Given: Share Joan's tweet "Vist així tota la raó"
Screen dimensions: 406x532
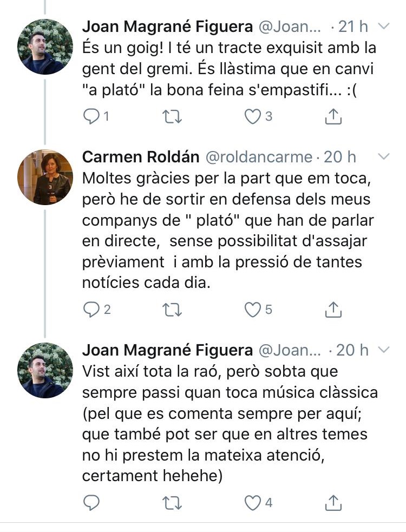Looking at the screenshot, I should [333, 503].
